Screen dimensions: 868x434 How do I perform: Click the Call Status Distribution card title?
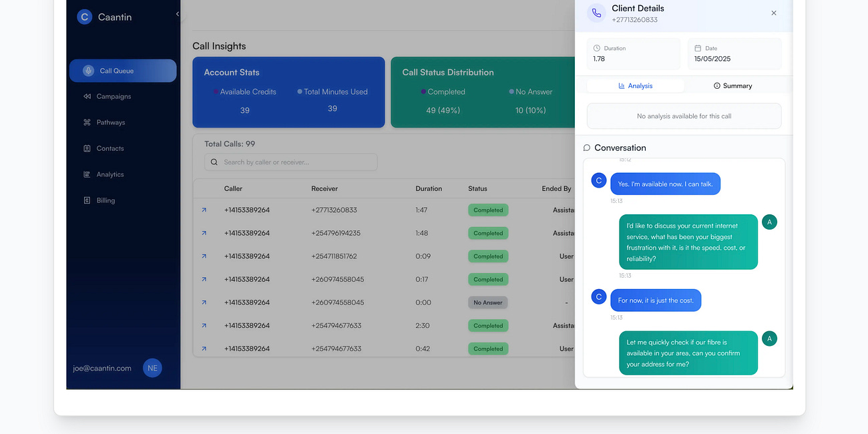[448, 72]
